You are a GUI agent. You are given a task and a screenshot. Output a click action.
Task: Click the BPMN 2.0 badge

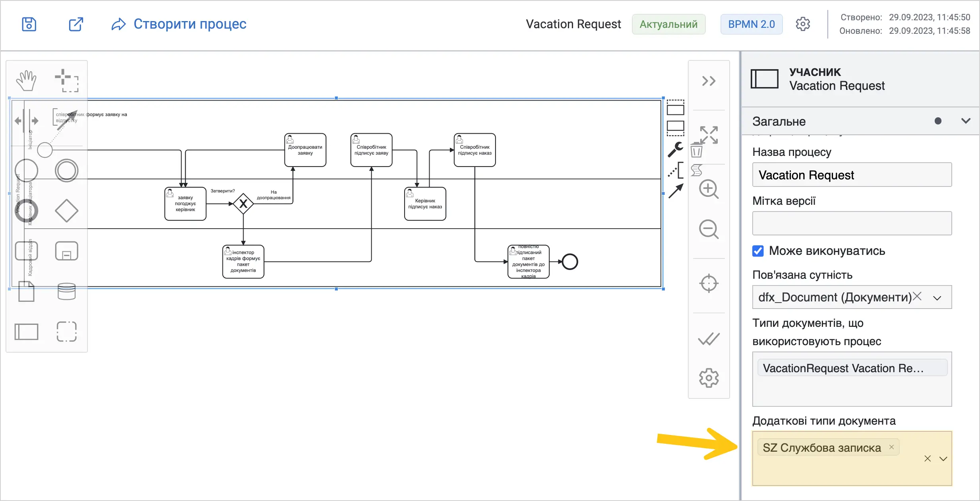point(751,24)
